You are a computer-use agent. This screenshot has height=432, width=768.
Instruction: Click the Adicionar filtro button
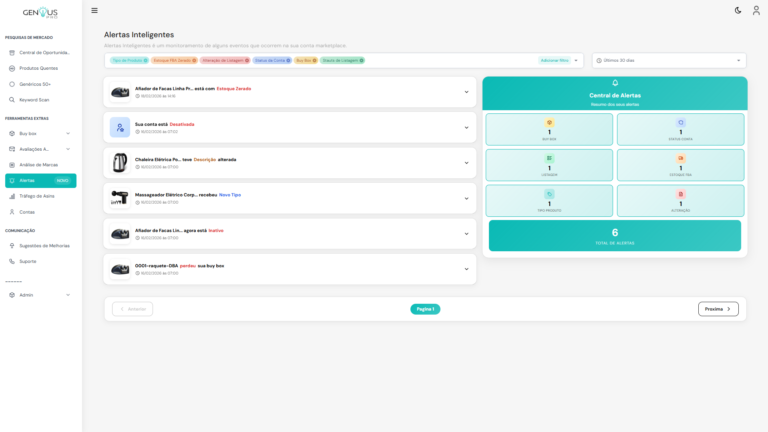pyautogui.click(x=555, y=60)
